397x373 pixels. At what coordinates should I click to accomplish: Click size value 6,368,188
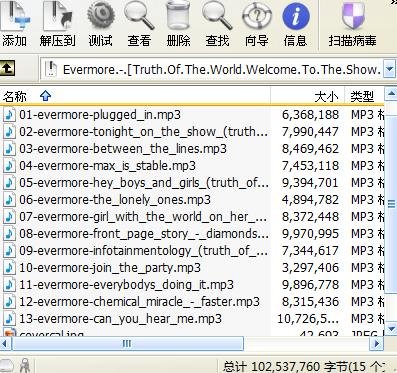[310, 115]
